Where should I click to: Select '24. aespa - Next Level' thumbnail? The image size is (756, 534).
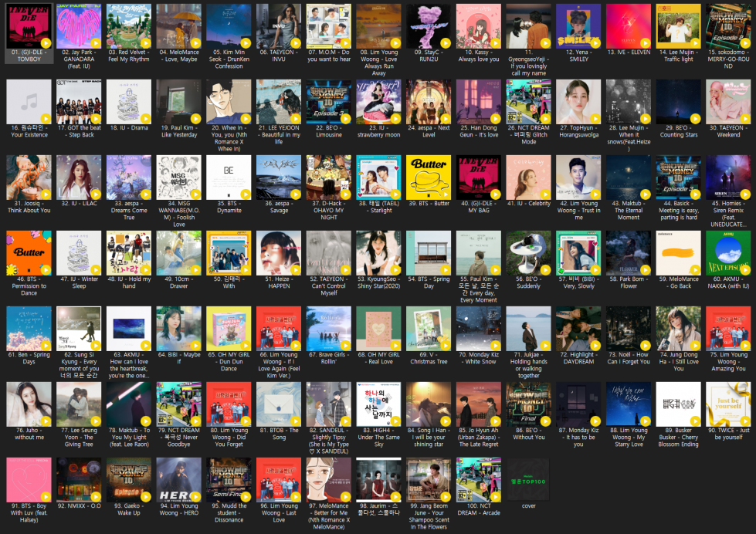point(429,102)
